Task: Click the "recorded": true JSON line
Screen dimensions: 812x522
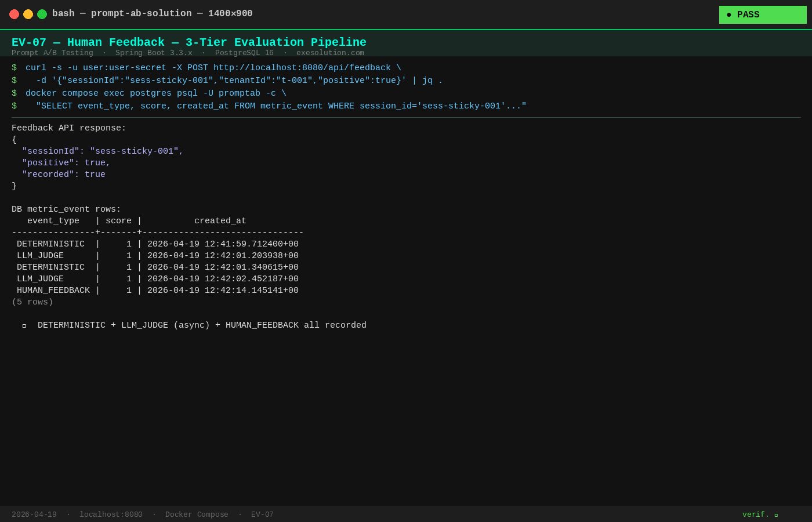Action: [x=64, y=175]
